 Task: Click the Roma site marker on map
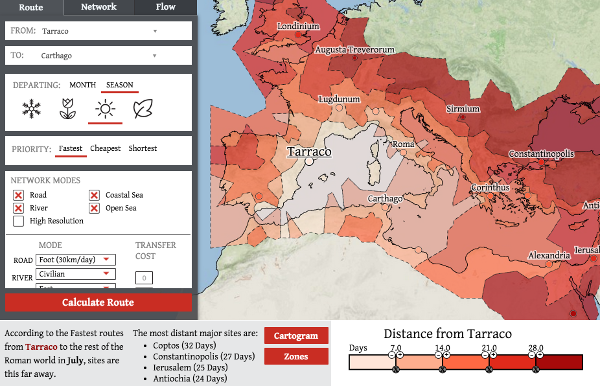[403, 153]
